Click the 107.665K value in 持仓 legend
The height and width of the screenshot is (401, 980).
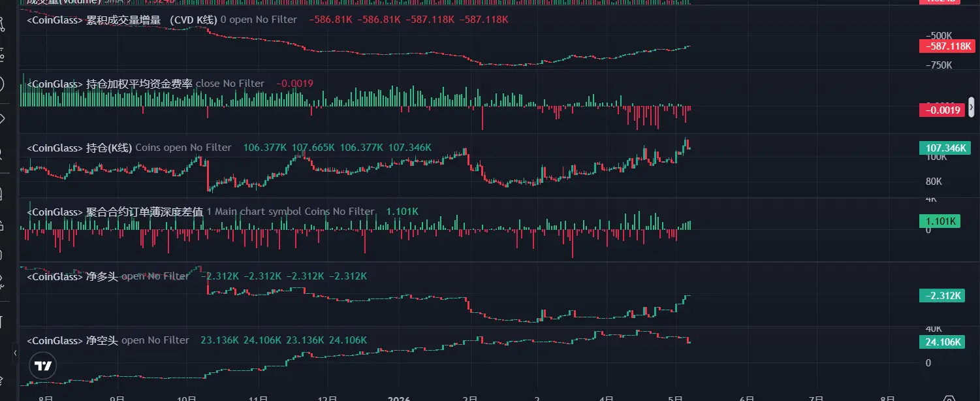coord(313,148)
